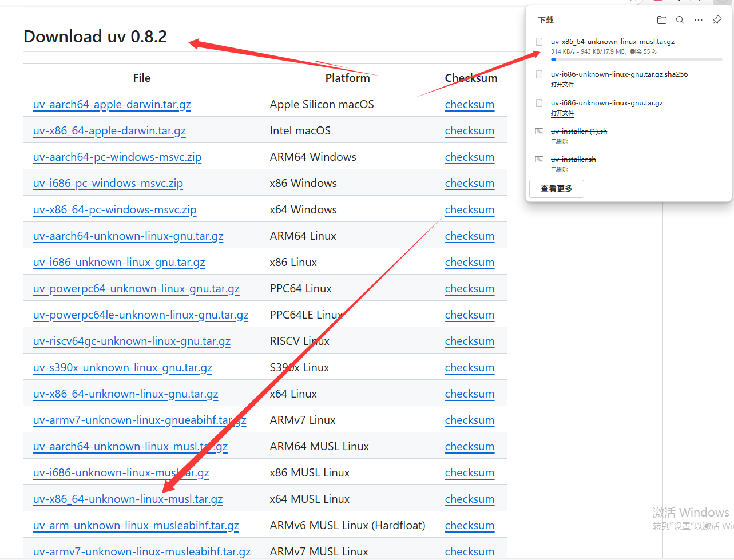Open the downloads panel more options menu
This screenshot has height=560, width=734.
click(699, 20)
